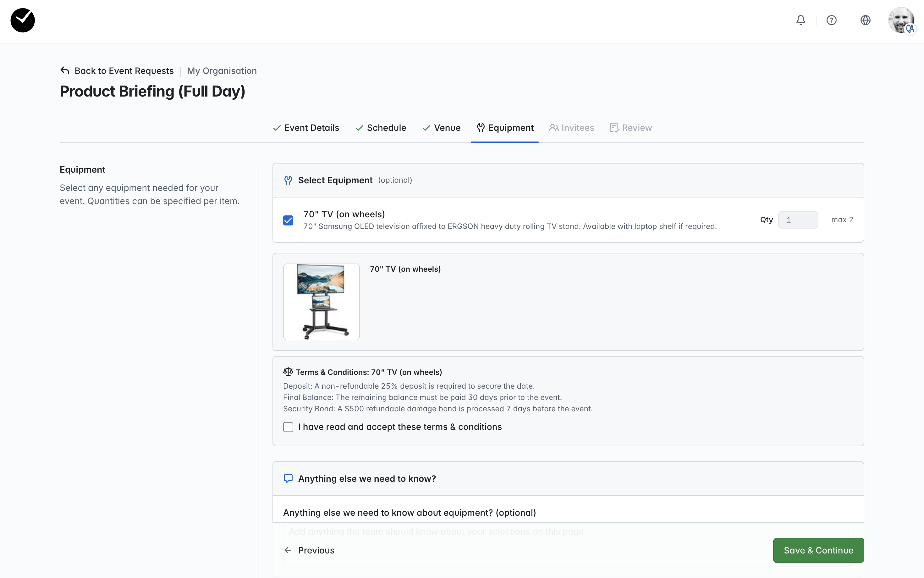The height and width of the screenshot is (578, 924).
Task: Uncheck the 70" TV (on wheels) checkbox
Action: pyautogui.click(x=288, y=220)
